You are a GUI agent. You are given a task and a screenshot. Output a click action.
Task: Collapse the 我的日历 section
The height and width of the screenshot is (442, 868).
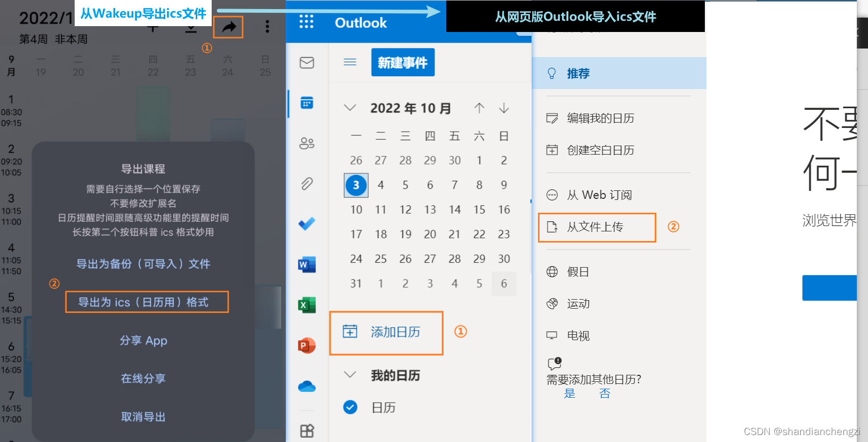tap(350, 375)
